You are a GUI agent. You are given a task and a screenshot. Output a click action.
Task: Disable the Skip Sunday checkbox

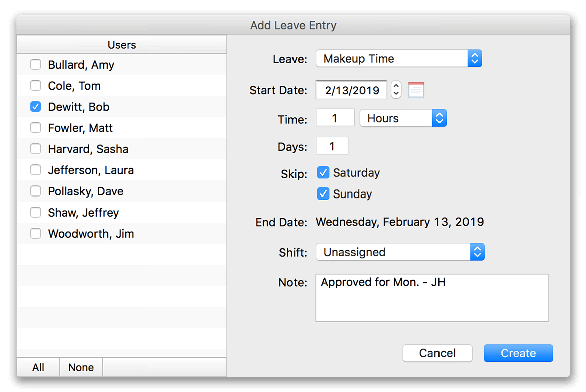(323, 193)
